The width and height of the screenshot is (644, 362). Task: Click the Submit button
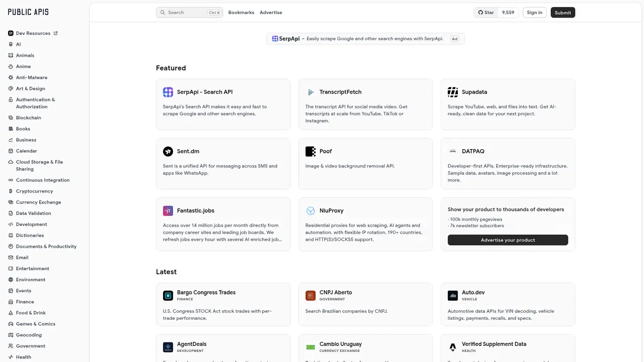tap(562, 13)
